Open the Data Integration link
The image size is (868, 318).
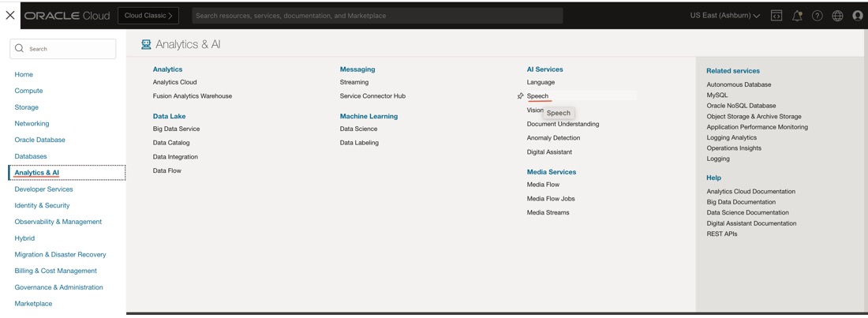point(175,157)
